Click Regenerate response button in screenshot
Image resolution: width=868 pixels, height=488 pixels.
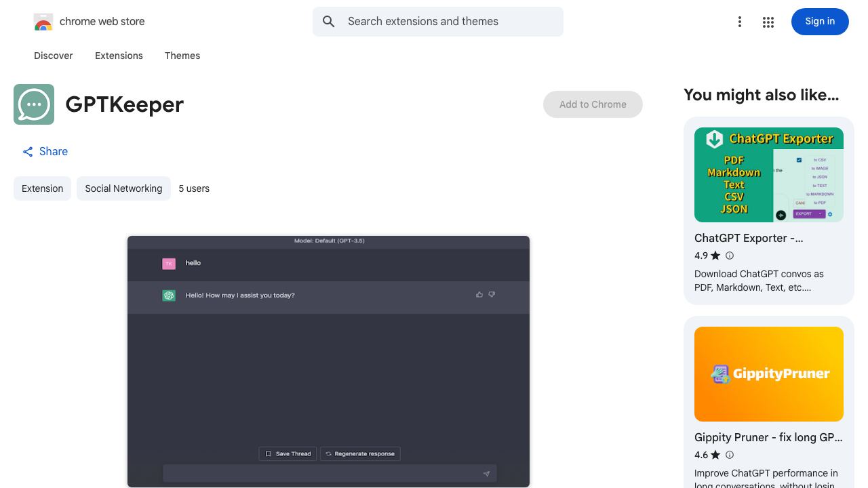tap(360, 453)
